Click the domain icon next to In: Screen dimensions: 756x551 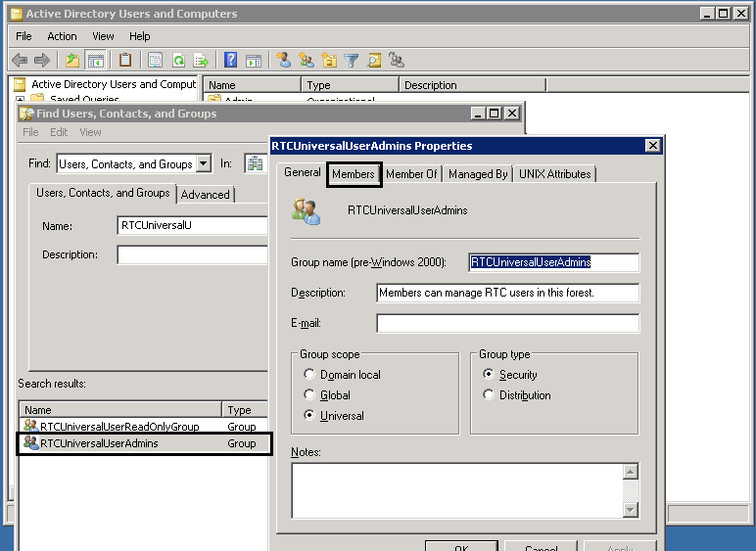click(x=255, y=163)
